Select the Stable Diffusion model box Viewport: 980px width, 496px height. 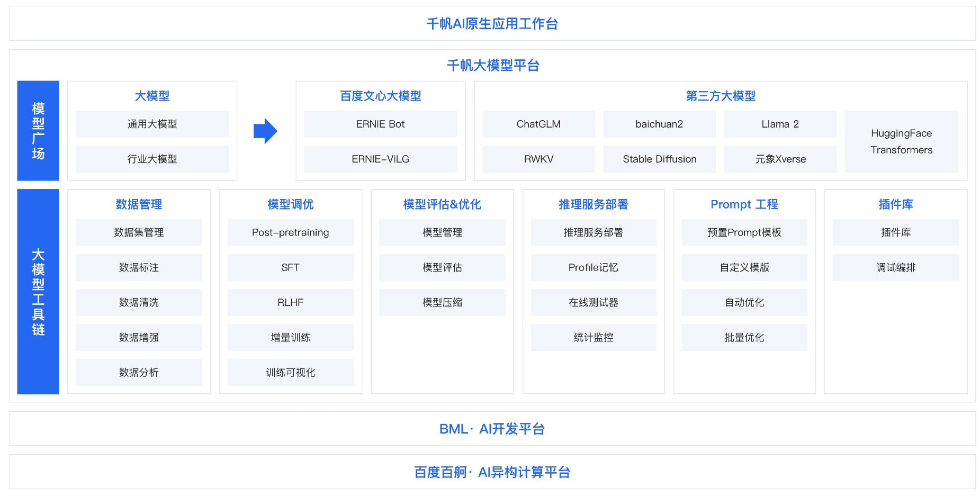click(659, 159)
